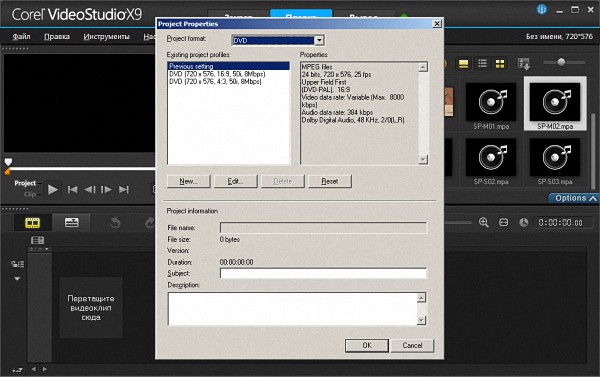Screen dimensions: 600x377
Task: Open the Файл menu
Action: pos(21,37)
